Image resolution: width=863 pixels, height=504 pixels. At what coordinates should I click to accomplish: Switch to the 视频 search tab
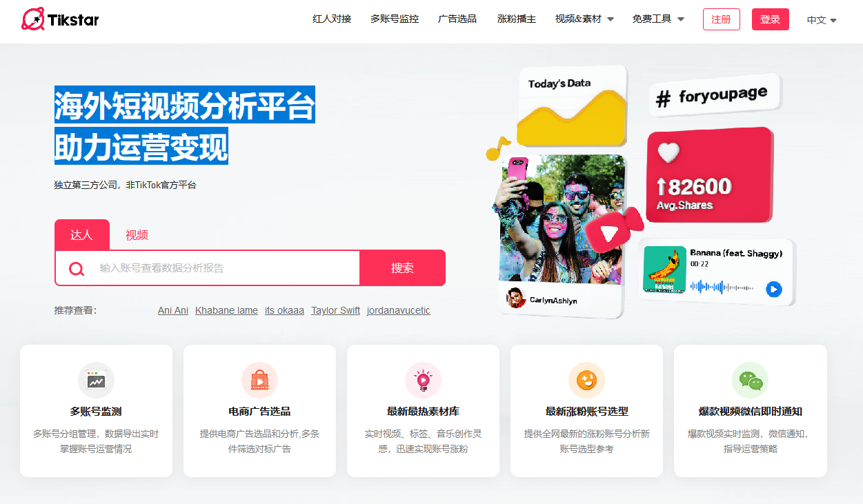point(137,235)
